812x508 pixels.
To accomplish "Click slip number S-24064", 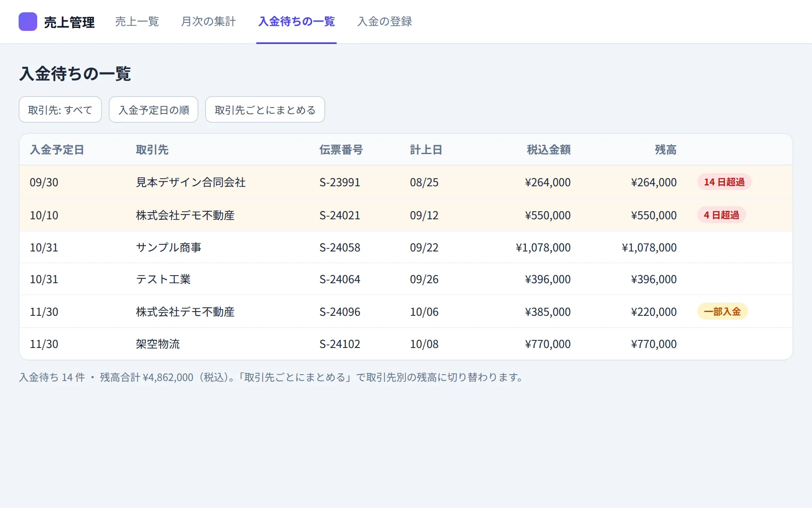I will click(x=340, y=279).
